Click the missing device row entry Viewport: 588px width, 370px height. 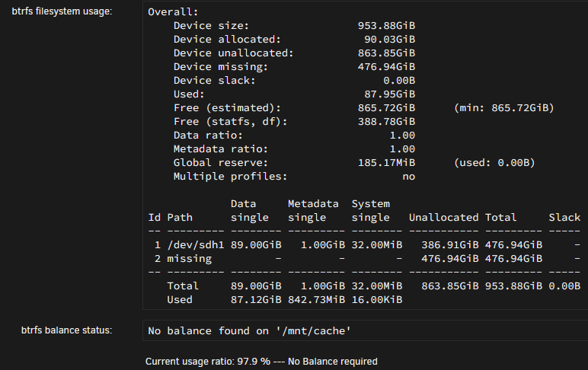point(189,259)
